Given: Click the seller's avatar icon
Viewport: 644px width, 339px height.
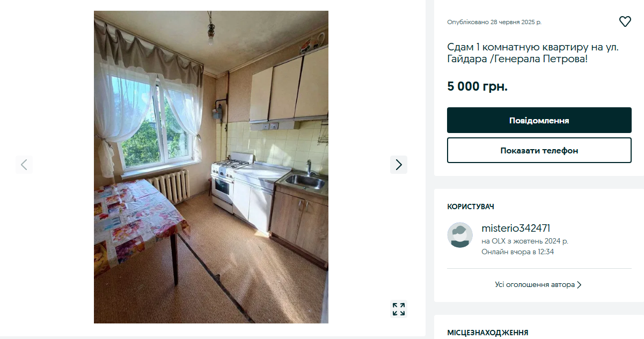Looking at the screenshot, I should (x=460, y=235).
